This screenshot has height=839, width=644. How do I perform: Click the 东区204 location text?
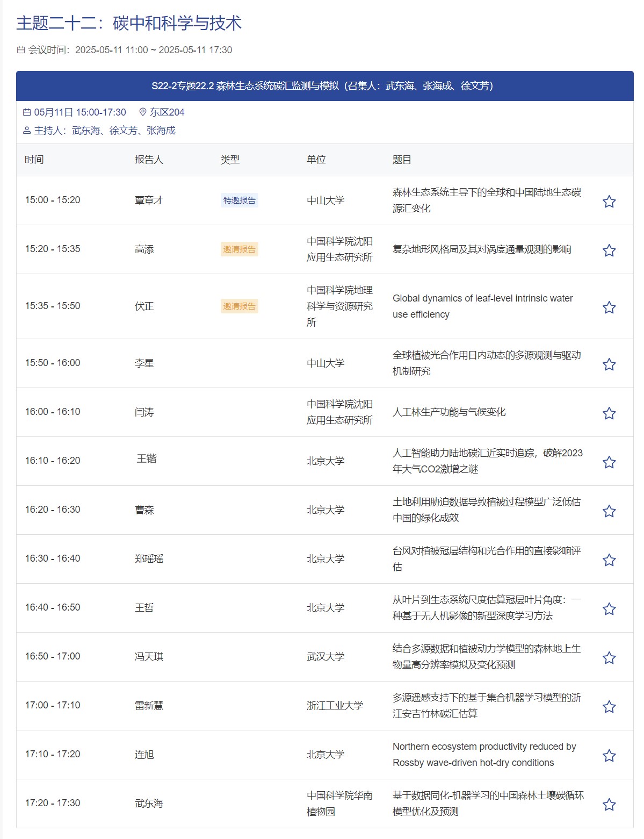click(167, 112)
